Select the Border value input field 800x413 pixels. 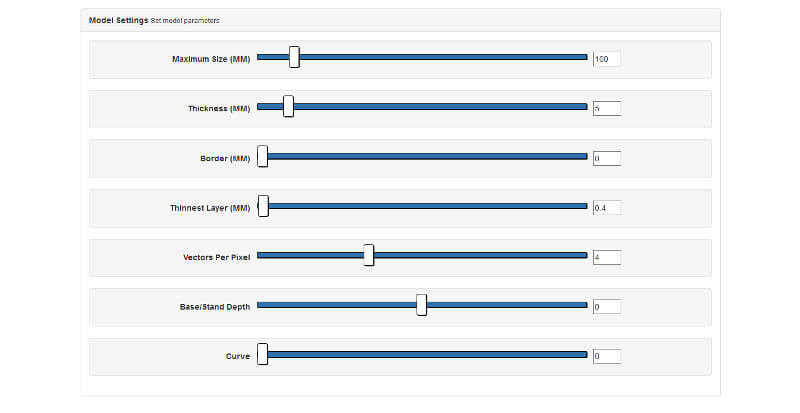point(606,158)
